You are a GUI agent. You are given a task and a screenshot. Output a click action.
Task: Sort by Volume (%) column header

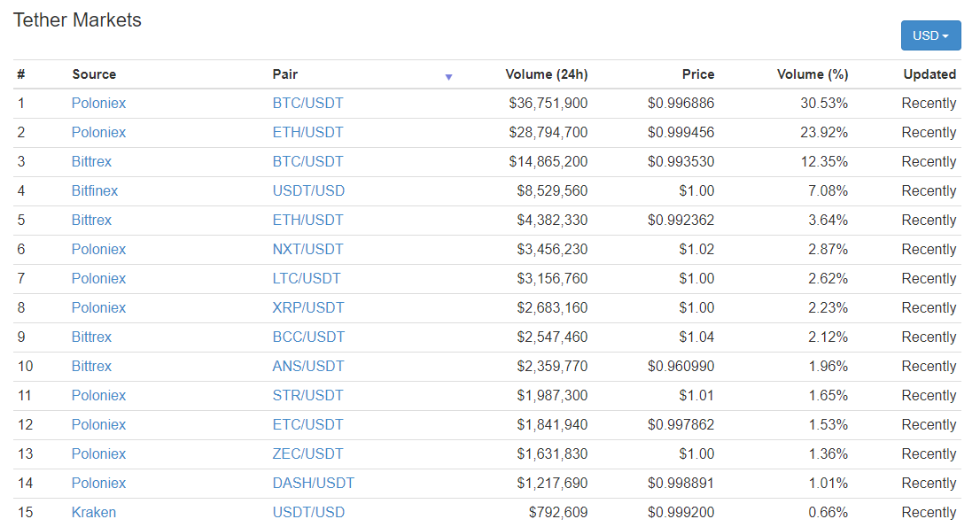click(x=812, y=74)
